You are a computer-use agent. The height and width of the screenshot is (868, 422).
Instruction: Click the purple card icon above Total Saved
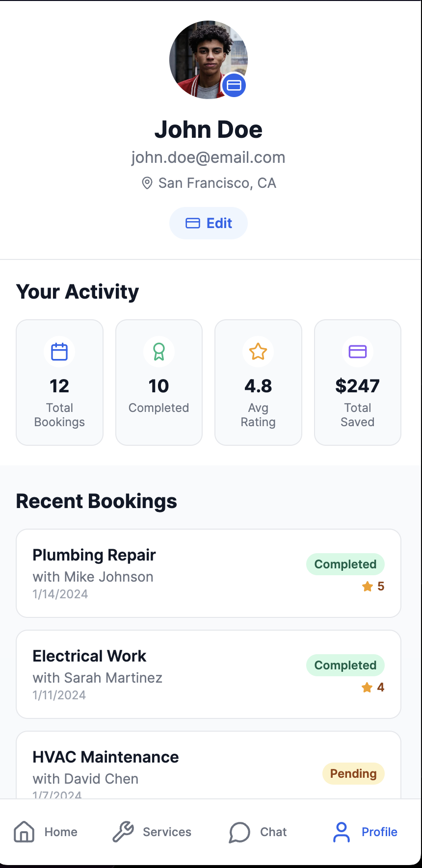click(358, 352)
